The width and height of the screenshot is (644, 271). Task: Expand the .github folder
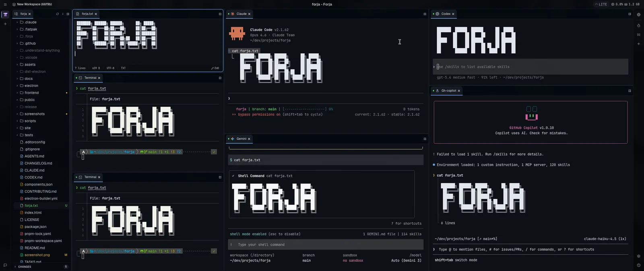click(17, 43)
